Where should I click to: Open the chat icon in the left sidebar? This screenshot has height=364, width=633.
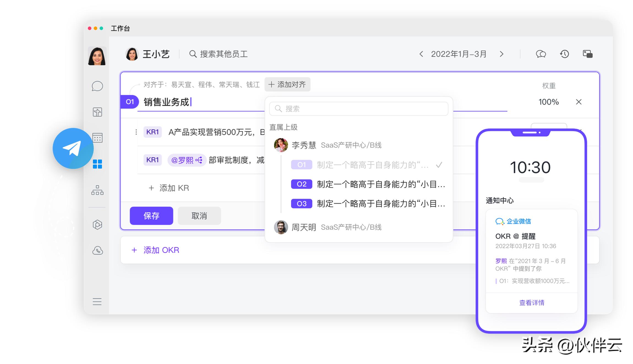[97, 87]
